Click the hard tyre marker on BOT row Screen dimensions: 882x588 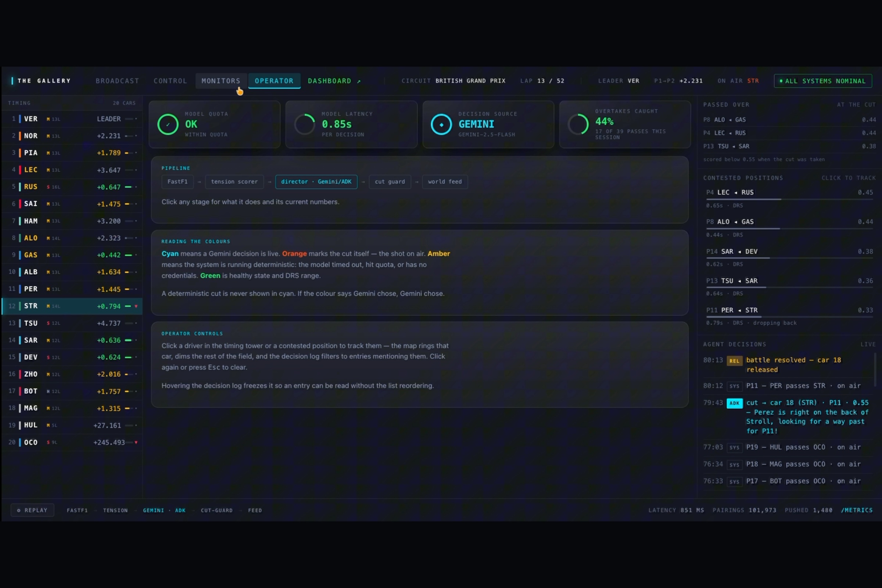[48, 391]
